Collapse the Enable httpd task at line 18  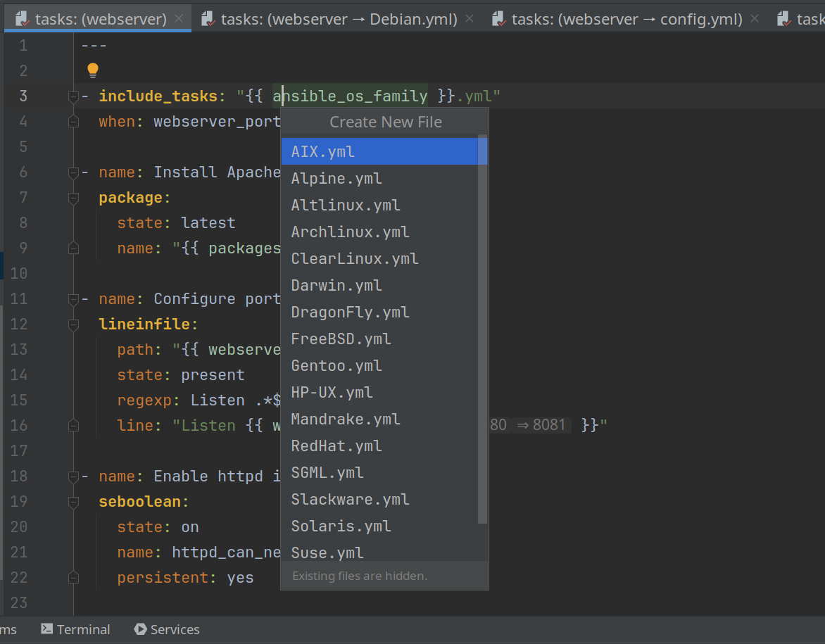[74, 476]
